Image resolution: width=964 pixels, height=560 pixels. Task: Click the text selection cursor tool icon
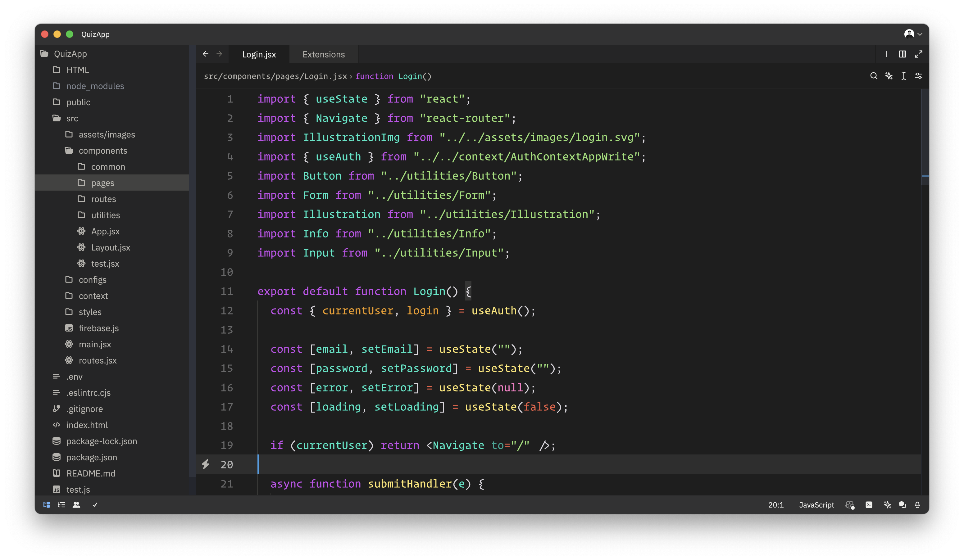903,76
